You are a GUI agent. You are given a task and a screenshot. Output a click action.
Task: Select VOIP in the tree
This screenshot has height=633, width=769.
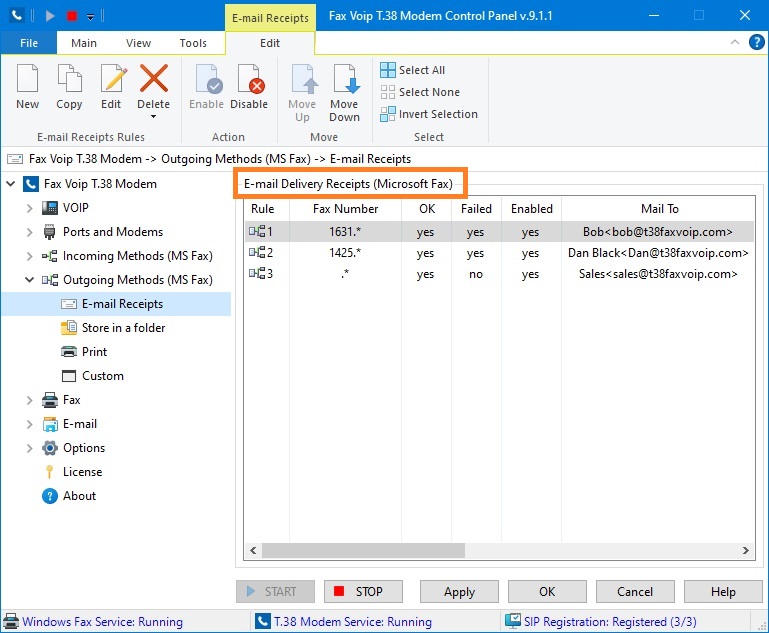pyautogui.click(x=76, y=208)
